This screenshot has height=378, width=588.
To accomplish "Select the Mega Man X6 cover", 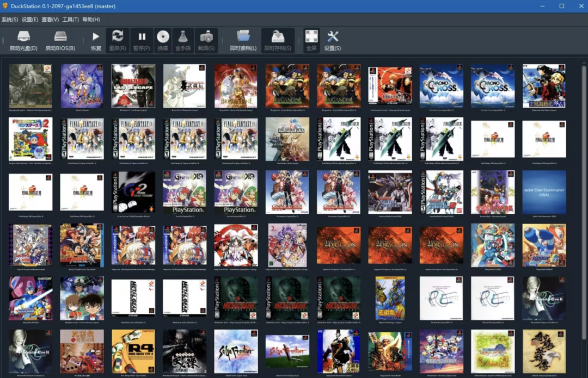I will 30,299.
